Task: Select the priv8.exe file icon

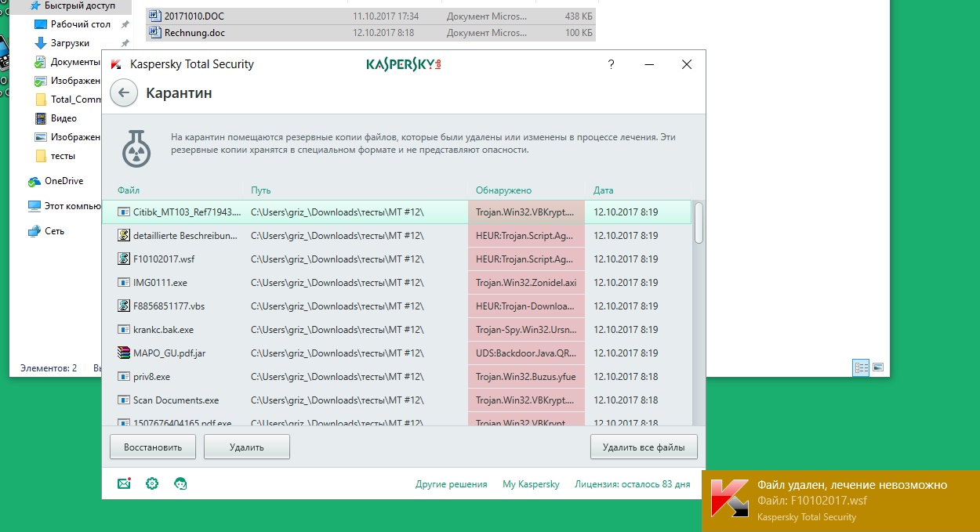Action: click(123, 376)
